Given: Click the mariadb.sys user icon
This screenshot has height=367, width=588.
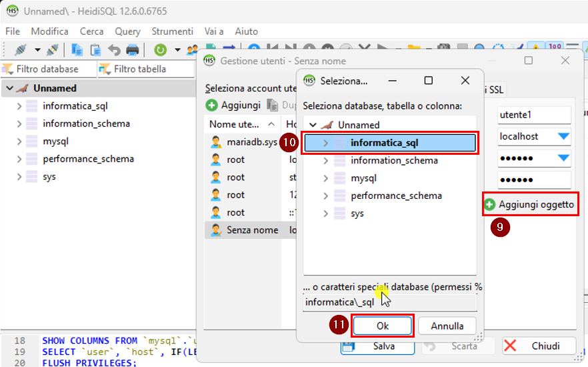Looking at the screenshot, I should coord(215,142).
